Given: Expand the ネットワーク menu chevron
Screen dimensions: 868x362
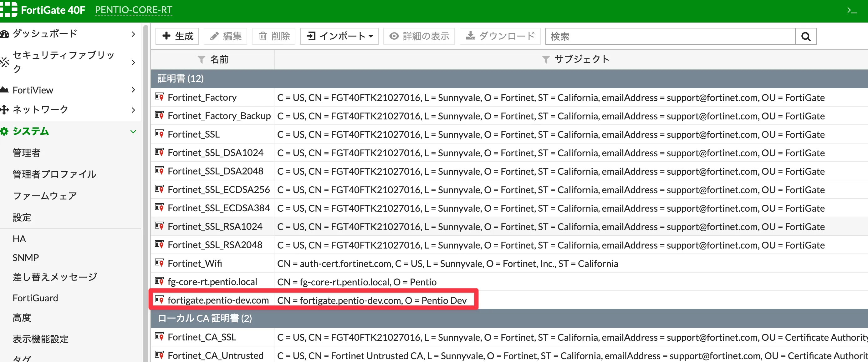Looking at the screenshot, I should pos(133,110).
